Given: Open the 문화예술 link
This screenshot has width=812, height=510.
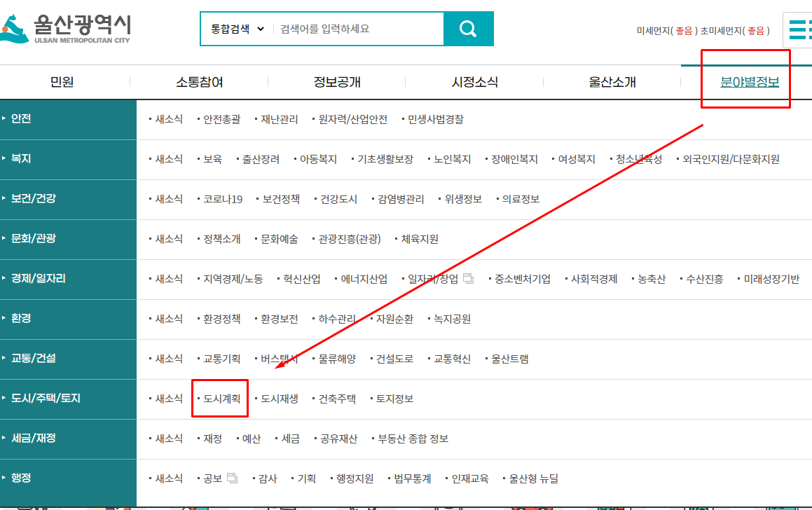Looking at the screenshot, I should [x=279, y=239].
